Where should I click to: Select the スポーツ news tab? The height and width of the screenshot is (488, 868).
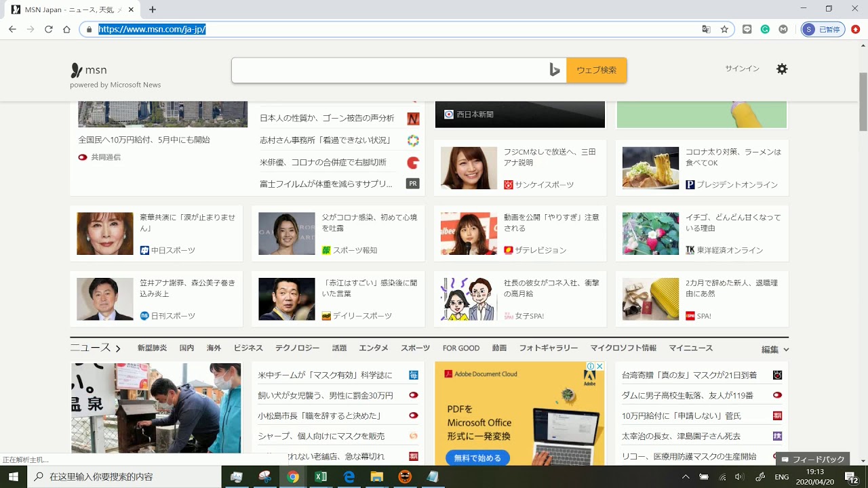pos(415,348)
